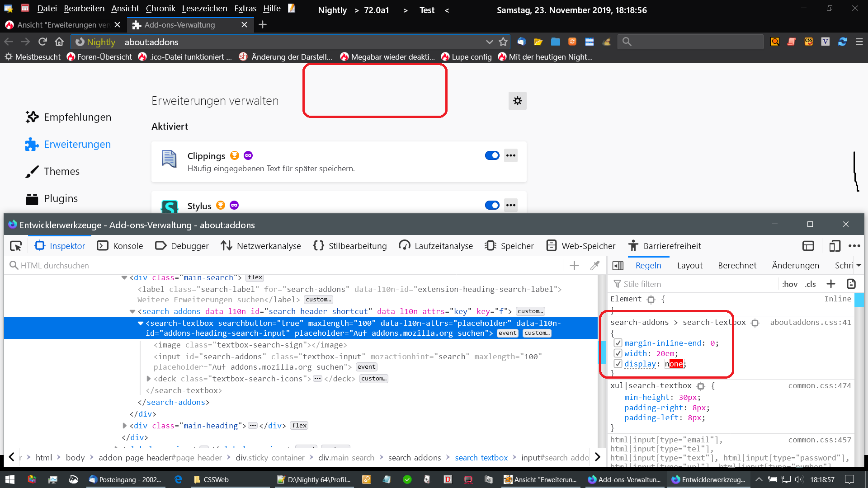Toggle responsive design mode icon

click(x=835, y=246)
